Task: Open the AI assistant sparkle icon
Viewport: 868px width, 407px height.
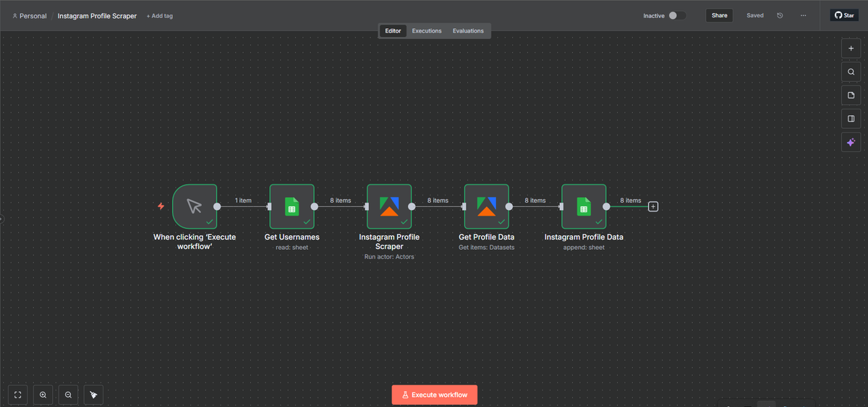Action: click(x=851, y=142)
